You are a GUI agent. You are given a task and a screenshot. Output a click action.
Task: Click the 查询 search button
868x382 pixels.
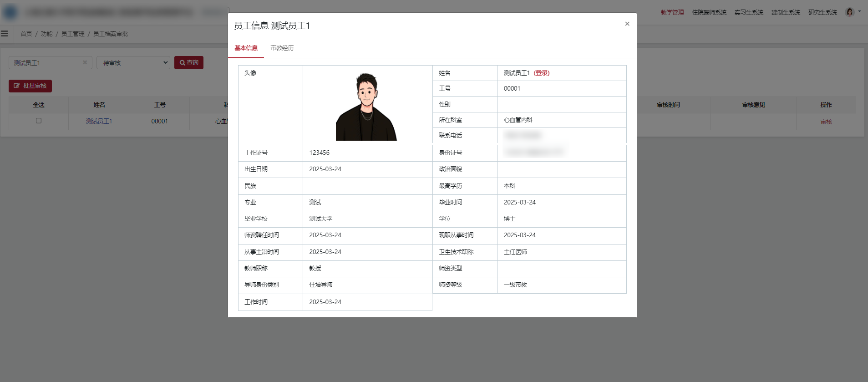189,63
